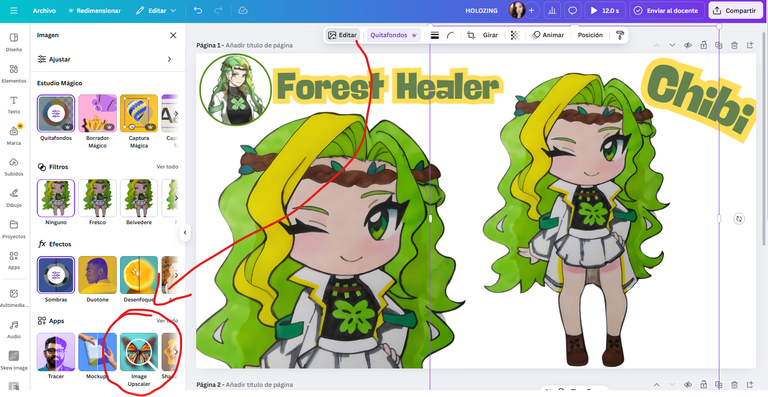Select the crop tool in image toolbar
768x397 pixels.
[471, 35]
